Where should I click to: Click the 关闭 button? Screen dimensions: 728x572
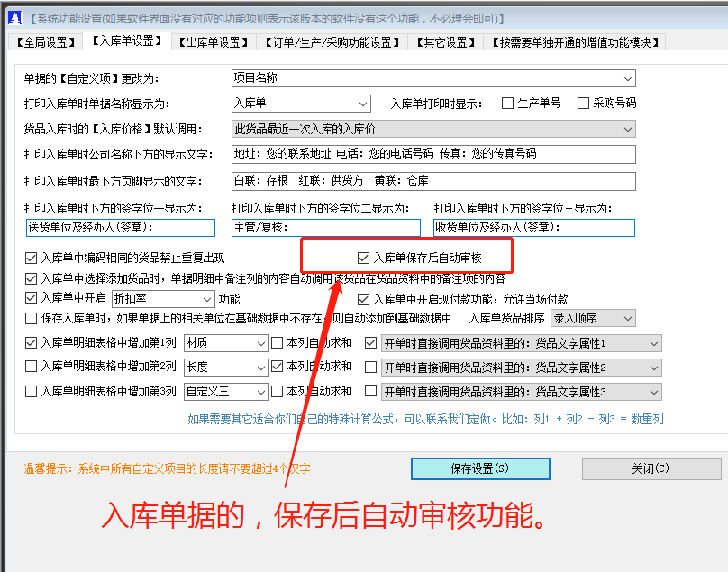651,468
